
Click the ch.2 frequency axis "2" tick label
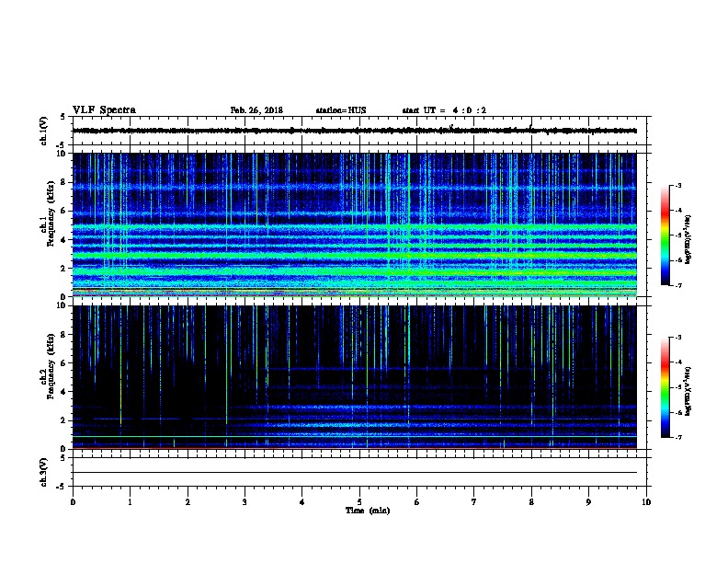point(63,420)
